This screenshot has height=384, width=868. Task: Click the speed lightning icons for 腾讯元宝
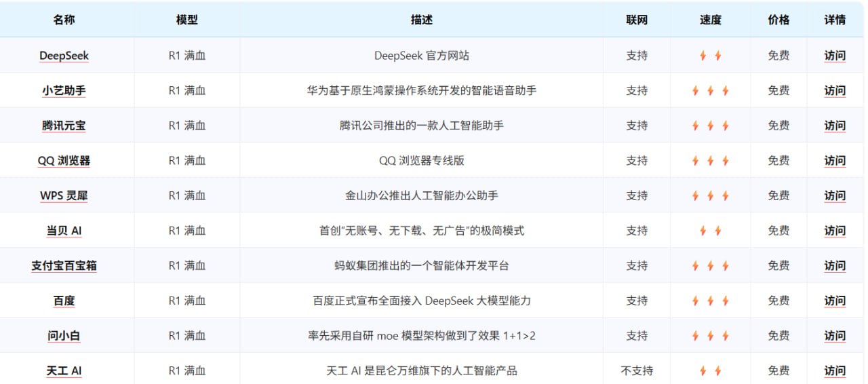(710, 126)
